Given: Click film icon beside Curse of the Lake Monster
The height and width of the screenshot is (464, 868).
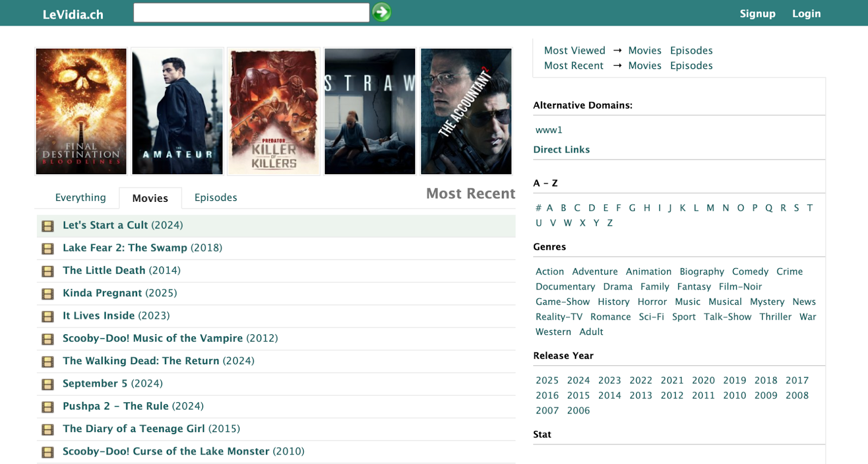Looking at the screenshot, I should pos(48,453).
